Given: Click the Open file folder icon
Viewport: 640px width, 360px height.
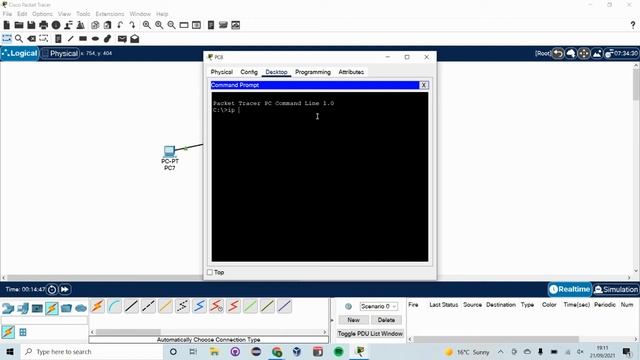Looking at the screenshot, I should 19,25.
